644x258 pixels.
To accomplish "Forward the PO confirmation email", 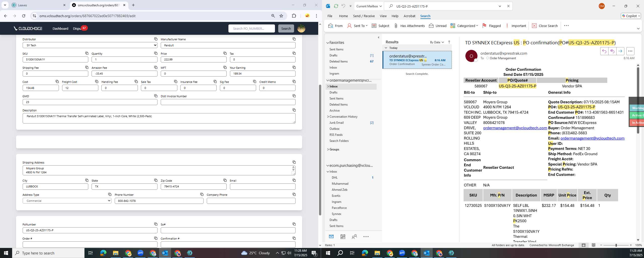I will (620, 51).
